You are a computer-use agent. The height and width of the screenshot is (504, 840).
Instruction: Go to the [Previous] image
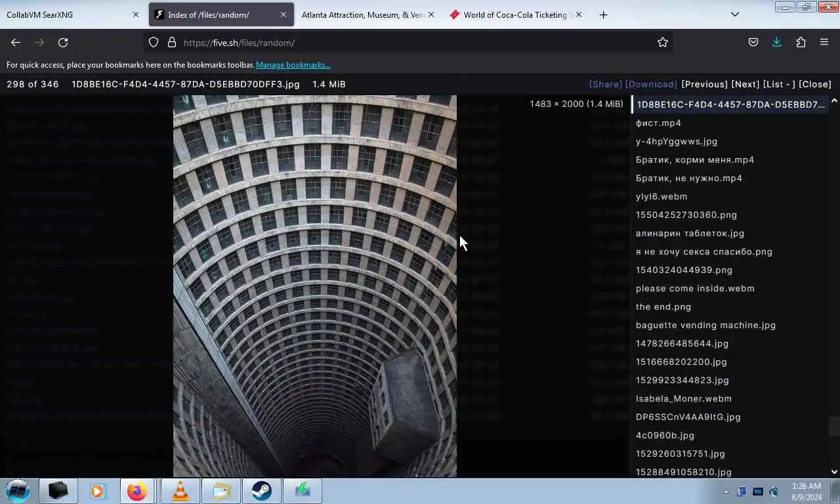pyautogui.click(x=705, y=84)
